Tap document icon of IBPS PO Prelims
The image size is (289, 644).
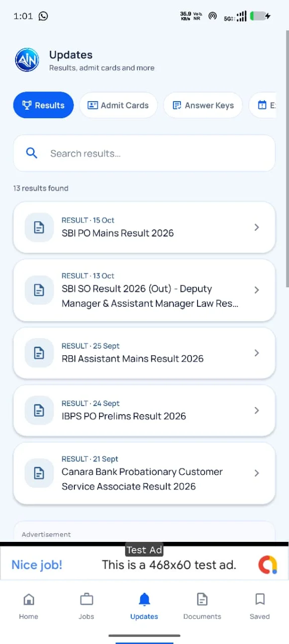(x=39, y=411)
